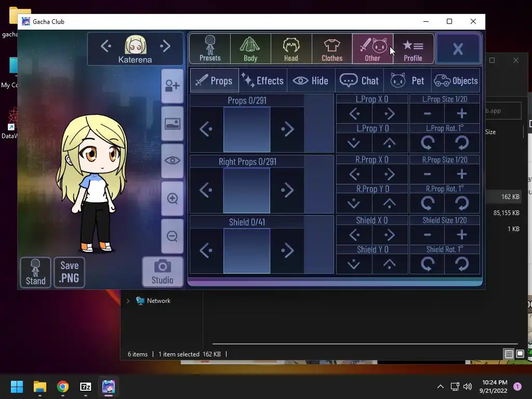This screenshot has height=399, width=532.
Task: Move Shield Y down
Action: click(x=354, y=264)
